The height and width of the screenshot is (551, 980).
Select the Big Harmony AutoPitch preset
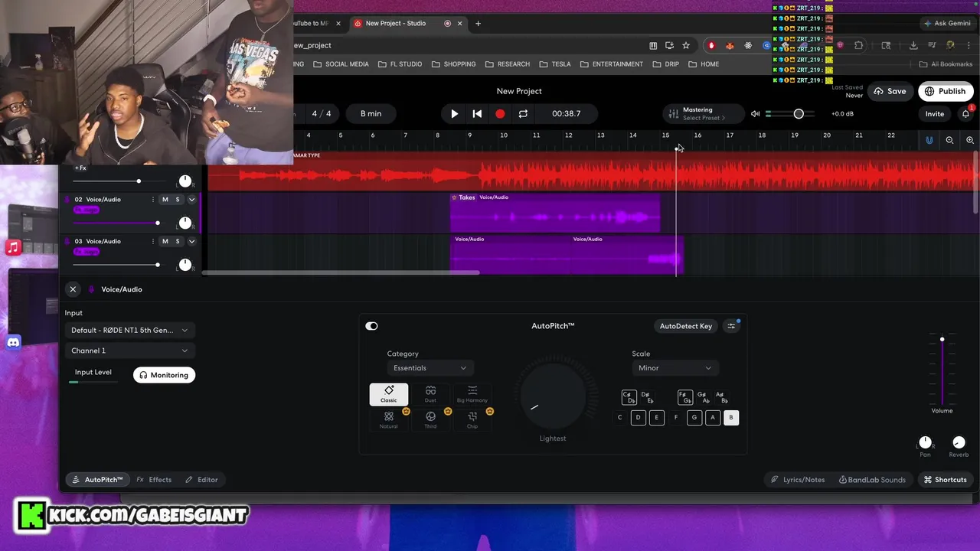pyautogui.click(x=472, y=394)
